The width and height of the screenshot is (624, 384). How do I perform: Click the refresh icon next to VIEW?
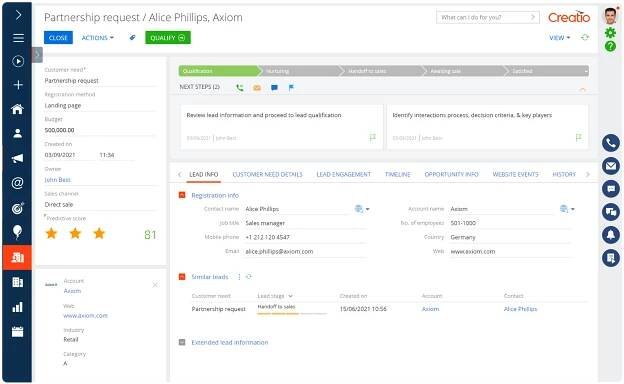tap(585, 37)
